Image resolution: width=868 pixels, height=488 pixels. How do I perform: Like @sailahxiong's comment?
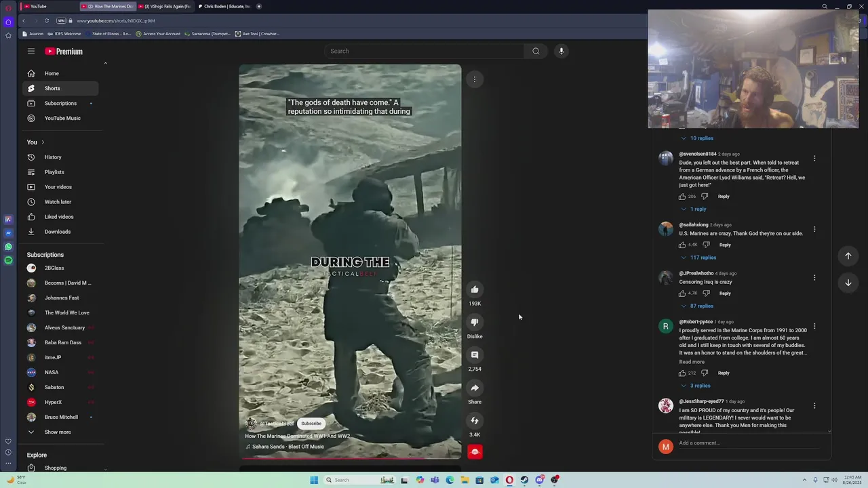pyautogui.click(x=682, y=245)
